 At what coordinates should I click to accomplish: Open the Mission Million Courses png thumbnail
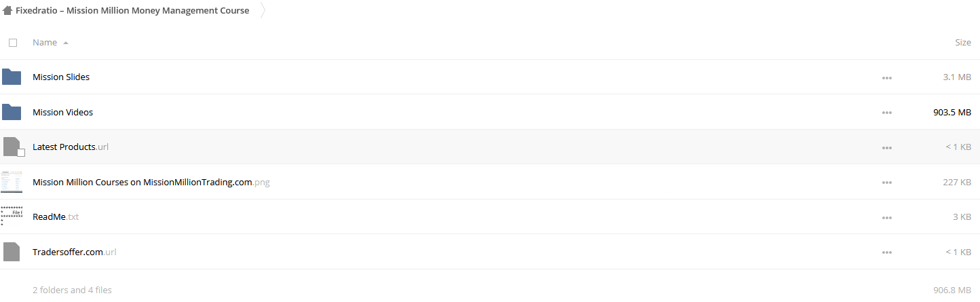[12, 182]
